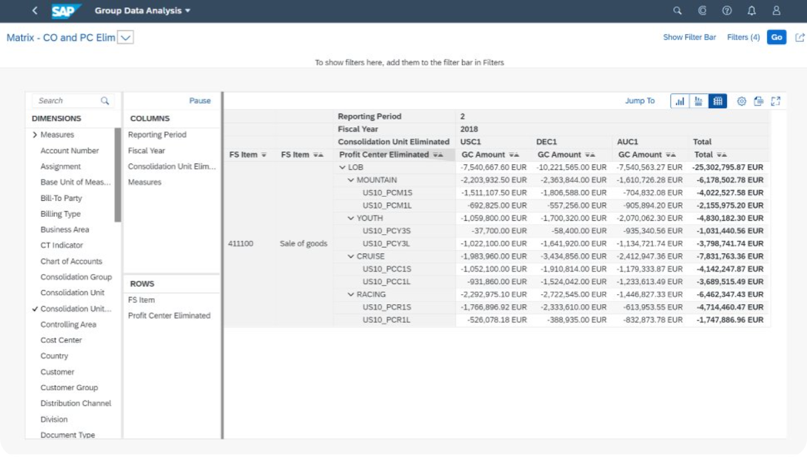Open the notifications bell
Image resolution: width=807 pixels, height=457 pixels.
751,11
